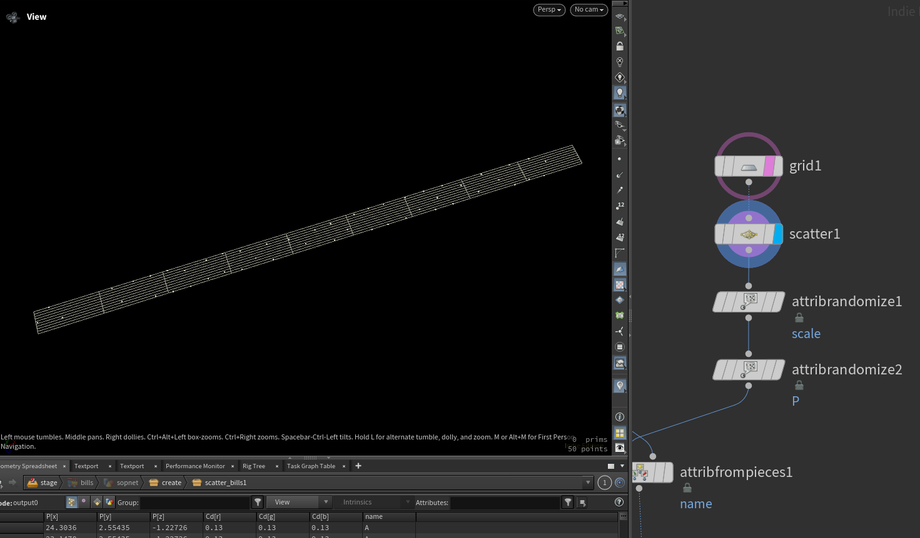Click the attribrandomize1 node icon

(749, 301)
